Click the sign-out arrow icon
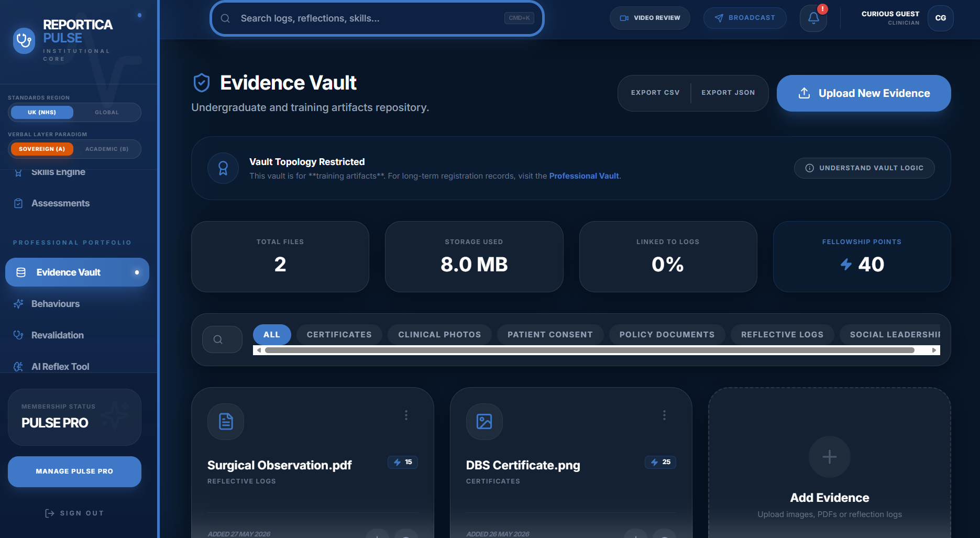This screenshot has height=538, width=980. click(x=50, y=513)
